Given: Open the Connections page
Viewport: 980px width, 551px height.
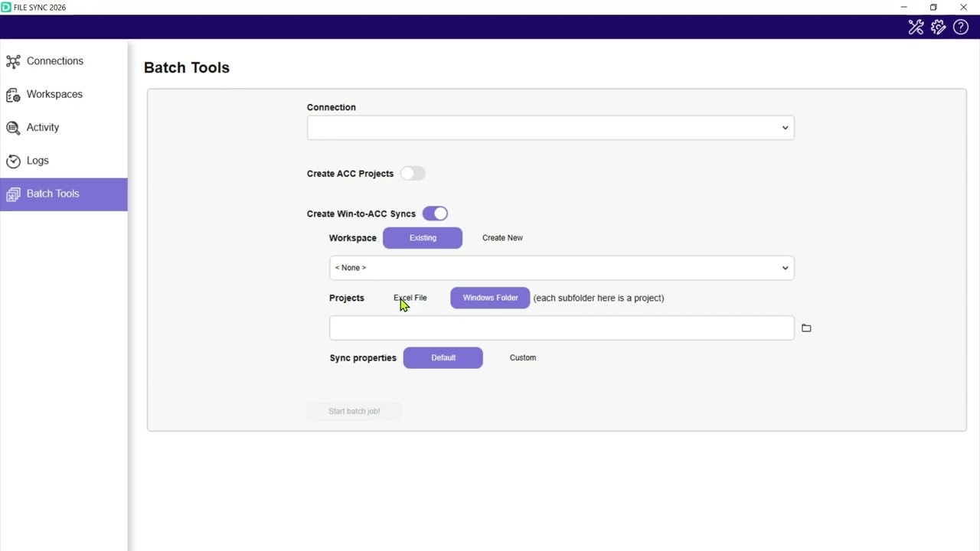Looking at the screenshot, I should coord(64,61).
